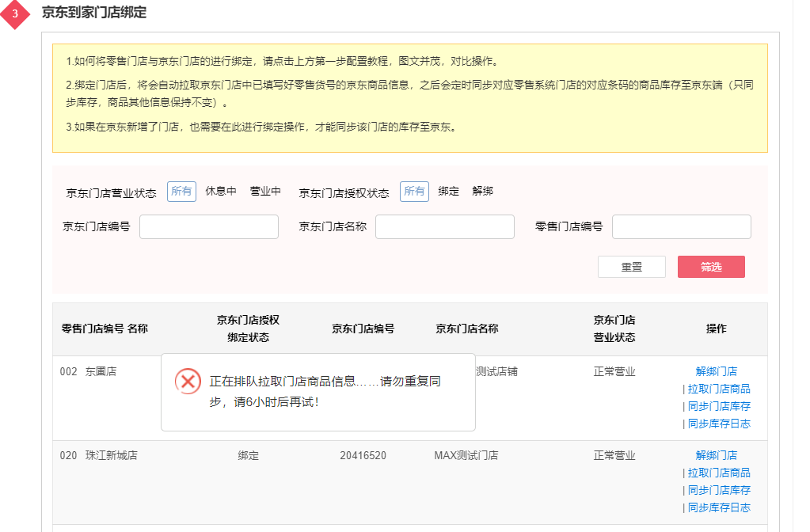Click the 正在排队拉取门店商品信息 error message

[x=325, y=392]
